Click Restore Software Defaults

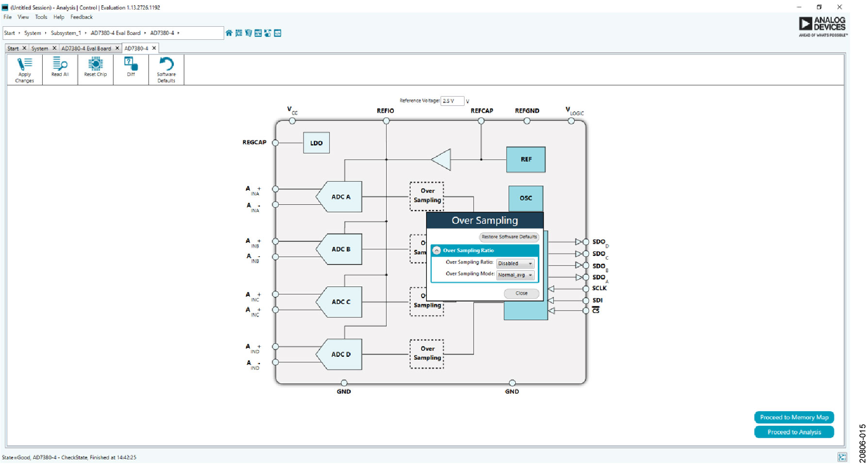click(x=509, y=237)
